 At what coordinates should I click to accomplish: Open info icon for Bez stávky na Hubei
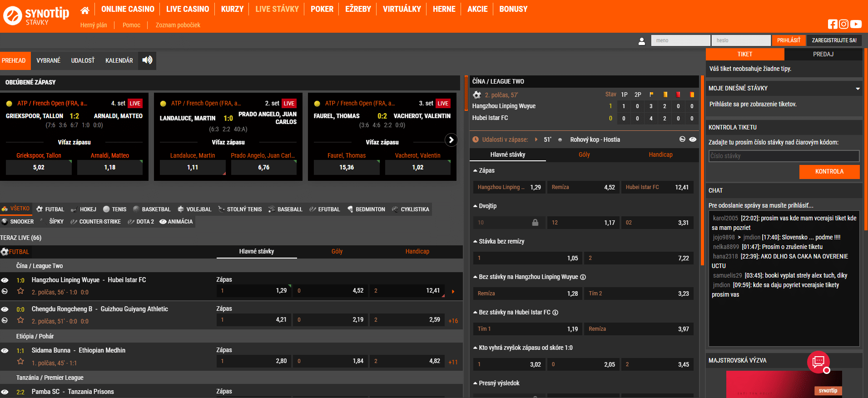point(556,313)
